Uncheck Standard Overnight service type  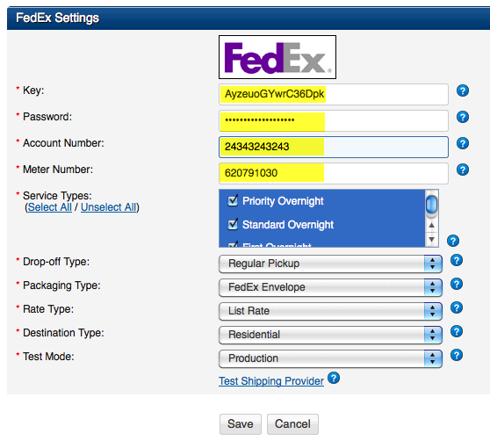click(x=233, y=224)
